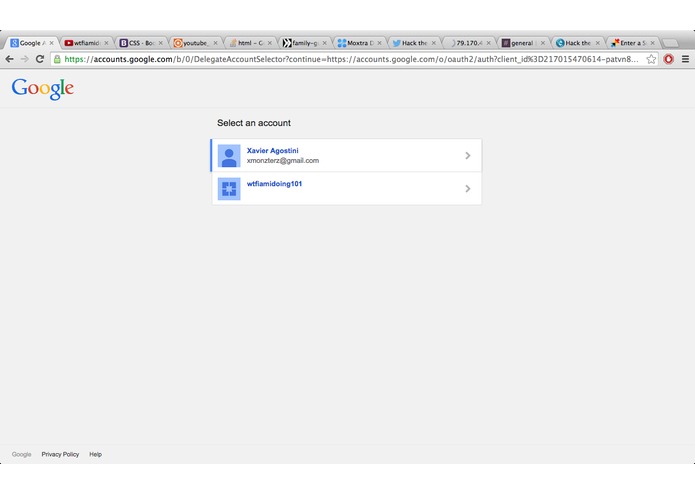Close the wtfiamid YouTube tab

106,43
